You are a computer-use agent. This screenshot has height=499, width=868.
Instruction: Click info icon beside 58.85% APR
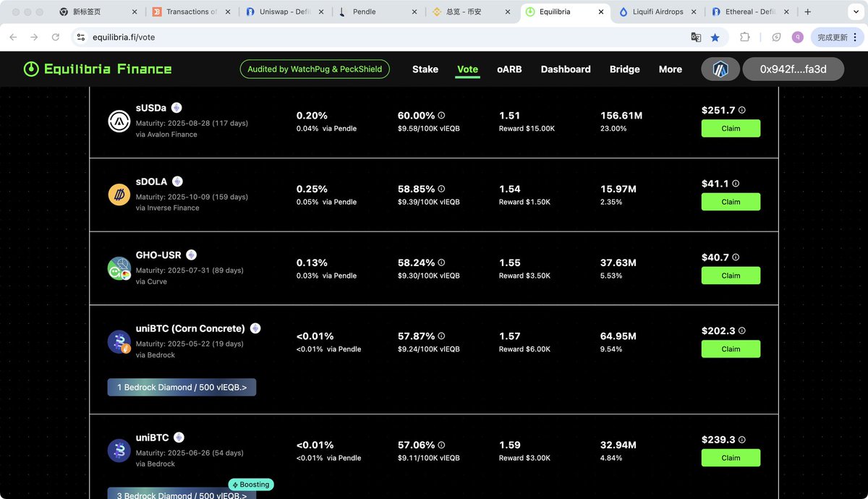pos(441,189)
